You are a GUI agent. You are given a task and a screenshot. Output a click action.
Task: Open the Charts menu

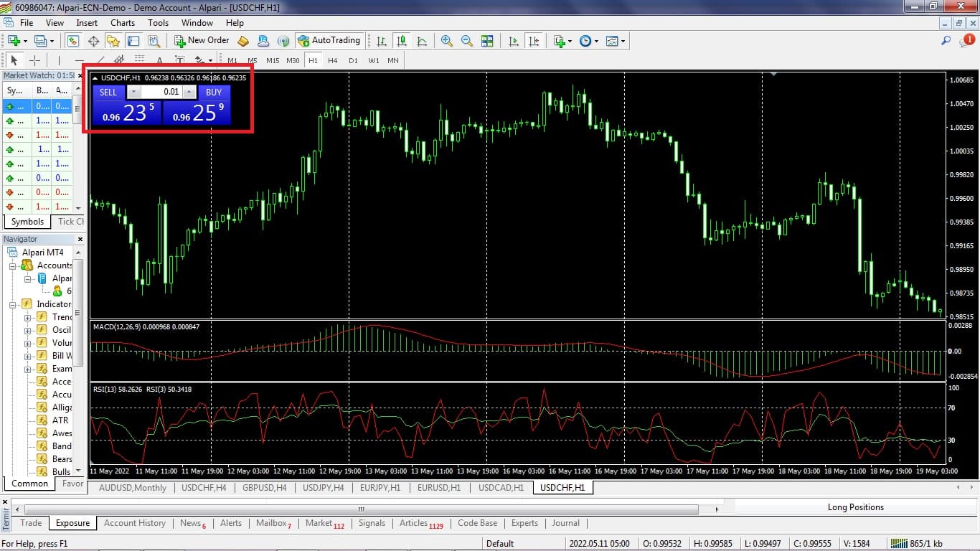click(x=123, y=22)
